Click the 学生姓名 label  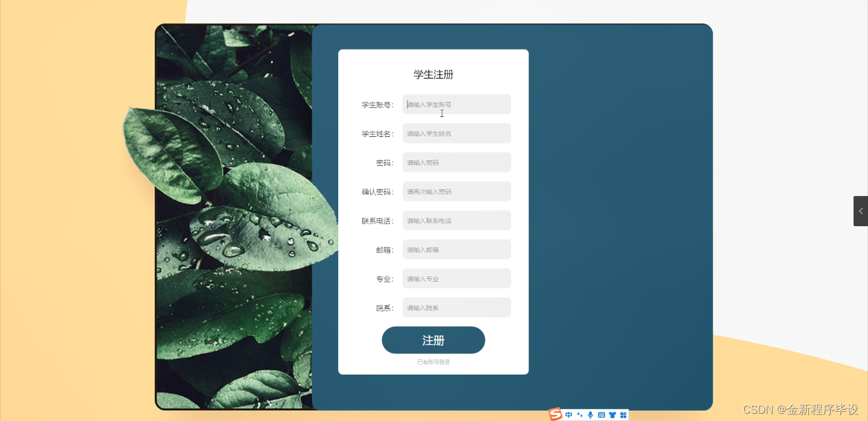(x=377, y=134)
